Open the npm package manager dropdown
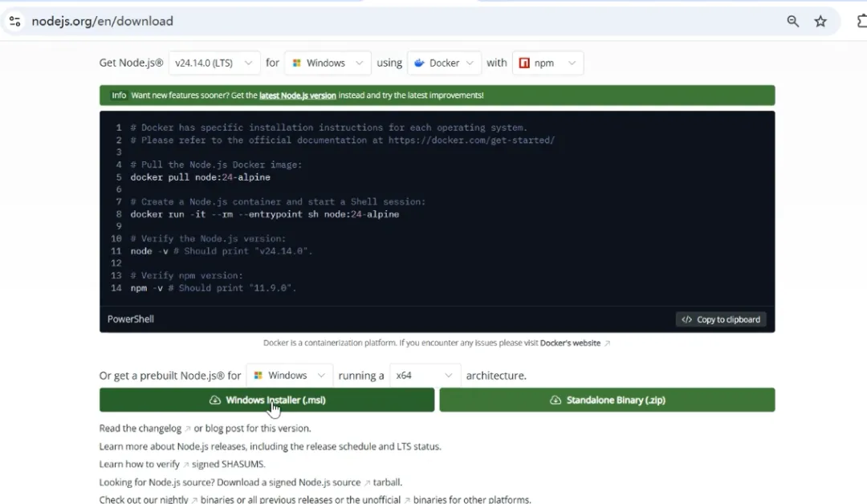The image size is (867, 504). click(x=547, y=63)
